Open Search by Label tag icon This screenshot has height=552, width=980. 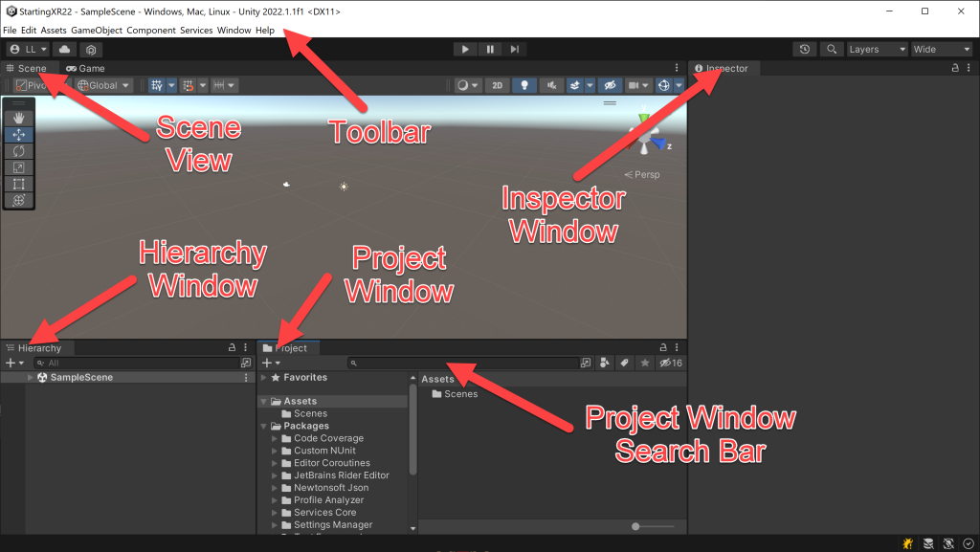point(624,363)
